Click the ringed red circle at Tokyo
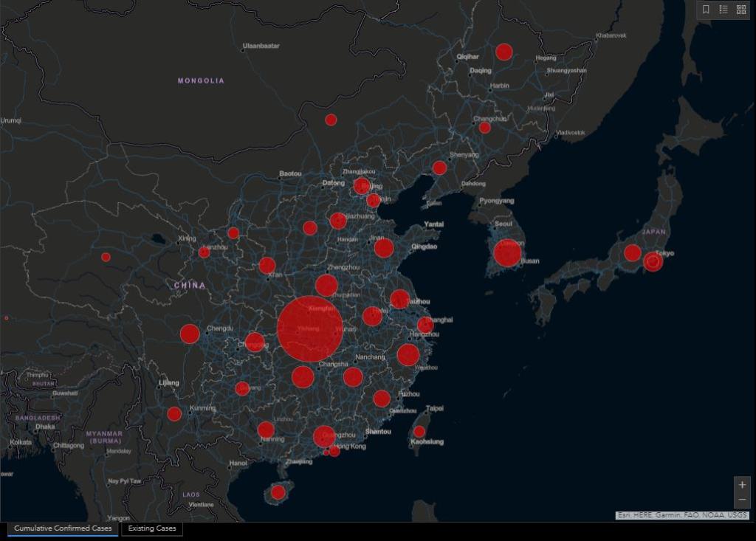756x541 pixels. coord(653,261)
